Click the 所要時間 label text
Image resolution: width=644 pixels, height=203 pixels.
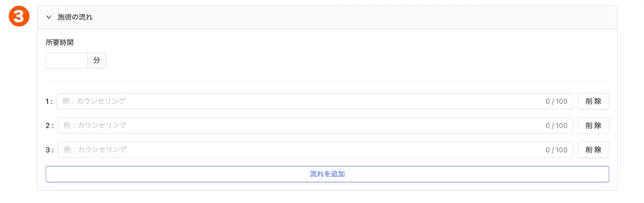pos(59,42)
